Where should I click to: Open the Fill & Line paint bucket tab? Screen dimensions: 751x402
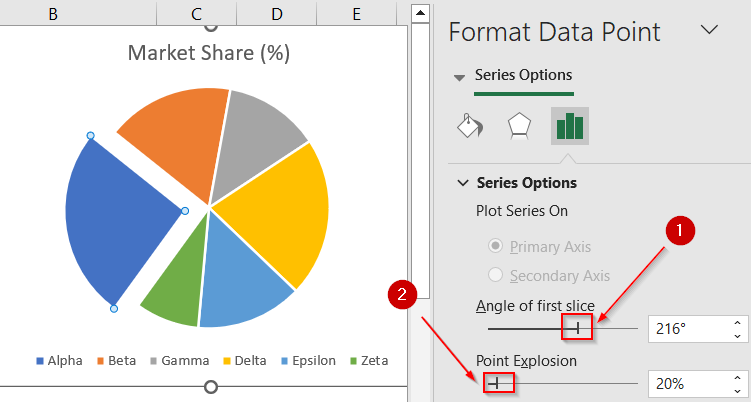click(470, 126)
